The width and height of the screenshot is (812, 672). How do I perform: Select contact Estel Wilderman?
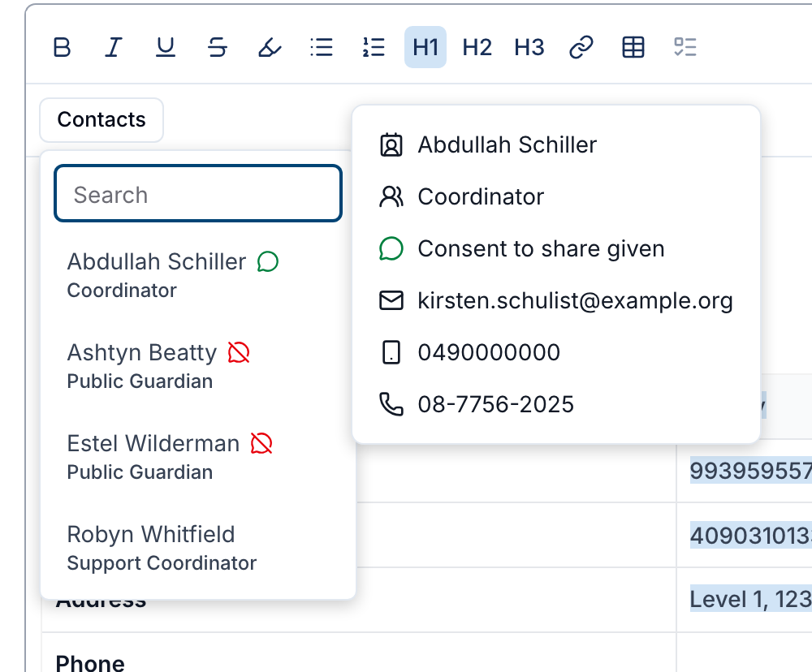coord(198,457)
